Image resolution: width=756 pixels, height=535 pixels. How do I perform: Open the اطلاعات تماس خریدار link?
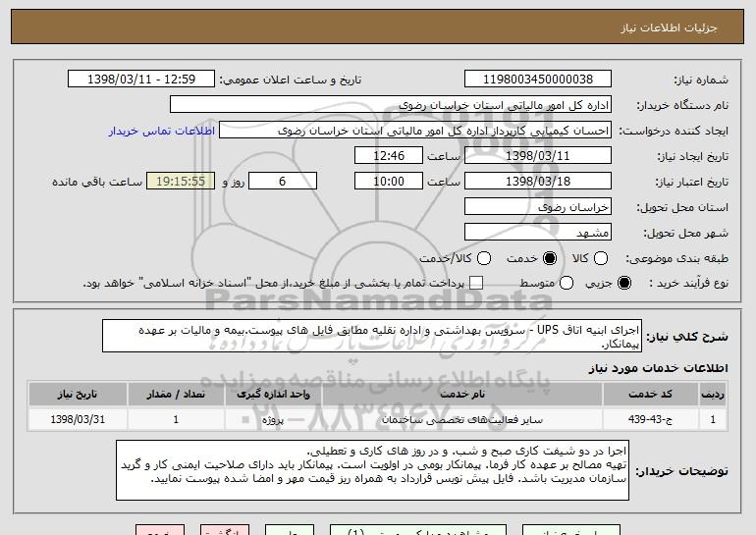point(162,131)
